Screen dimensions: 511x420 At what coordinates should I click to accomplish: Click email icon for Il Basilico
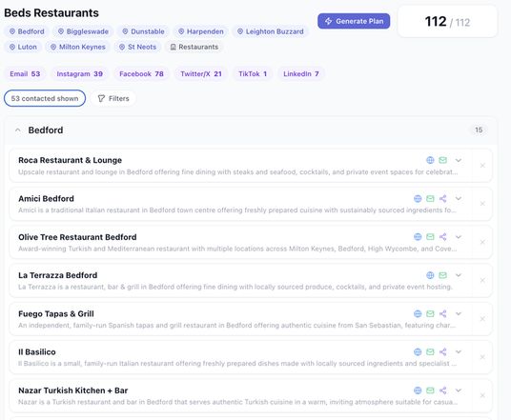430,351
